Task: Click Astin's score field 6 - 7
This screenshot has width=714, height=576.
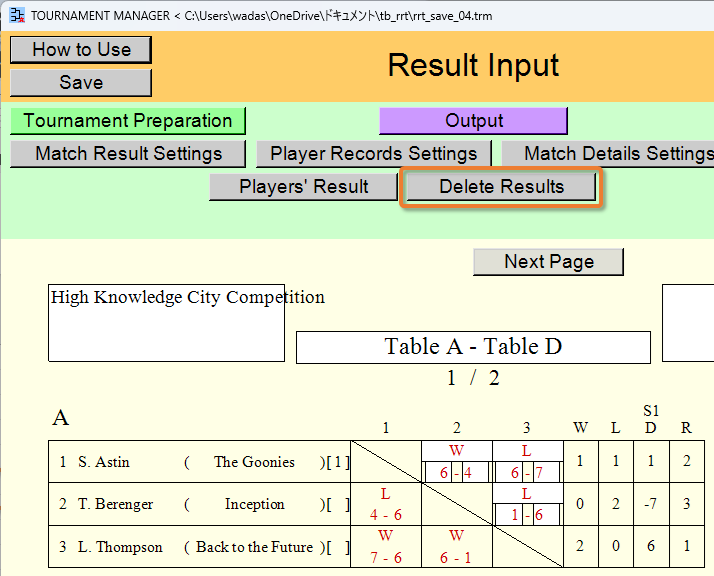Action: click(x=527, y=473)
